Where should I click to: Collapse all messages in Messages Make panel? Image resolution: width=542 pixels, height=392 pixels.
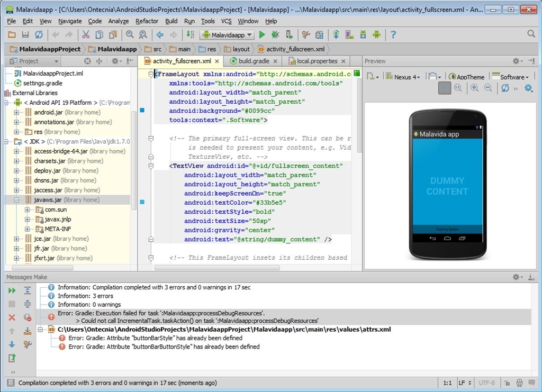point(28,303)
